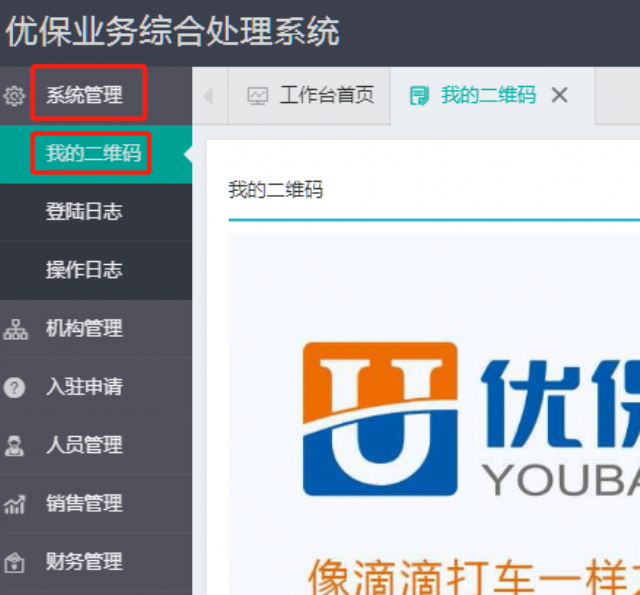Click the bar chart icon for 销售管理

tap(15, 504)
